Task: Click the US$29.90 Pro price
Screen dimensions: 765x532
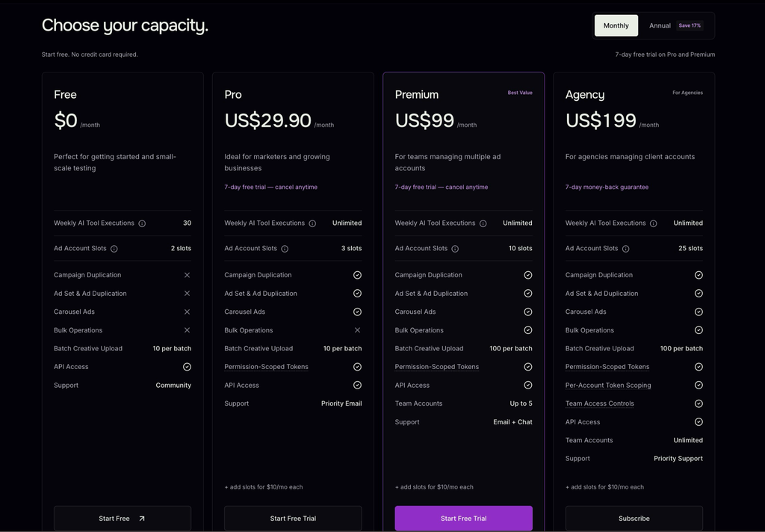Action: coord(268,120)
